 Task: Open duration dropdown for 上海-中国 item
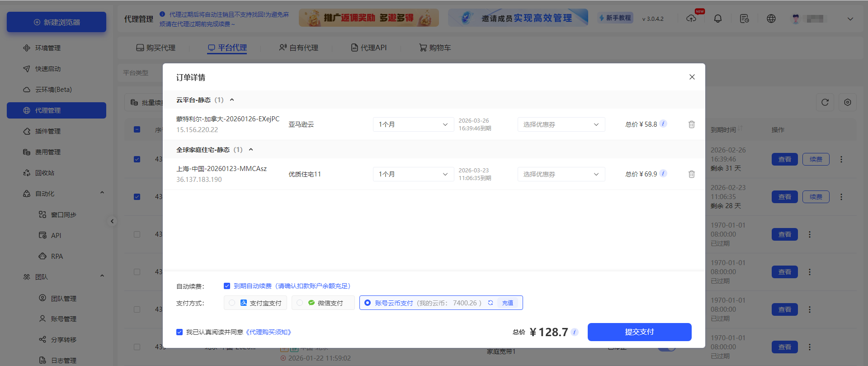[413, 174]
